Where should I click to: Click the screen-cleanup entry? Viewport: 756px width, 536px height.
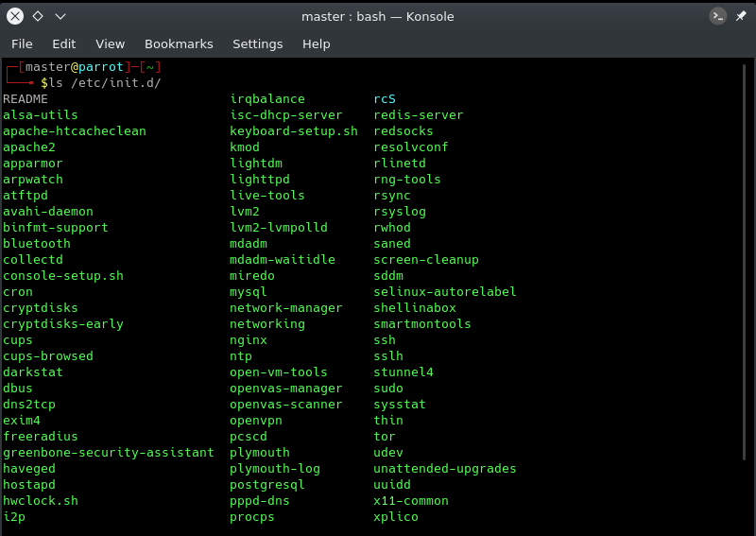pyautogui.click(x=426, y=260)
